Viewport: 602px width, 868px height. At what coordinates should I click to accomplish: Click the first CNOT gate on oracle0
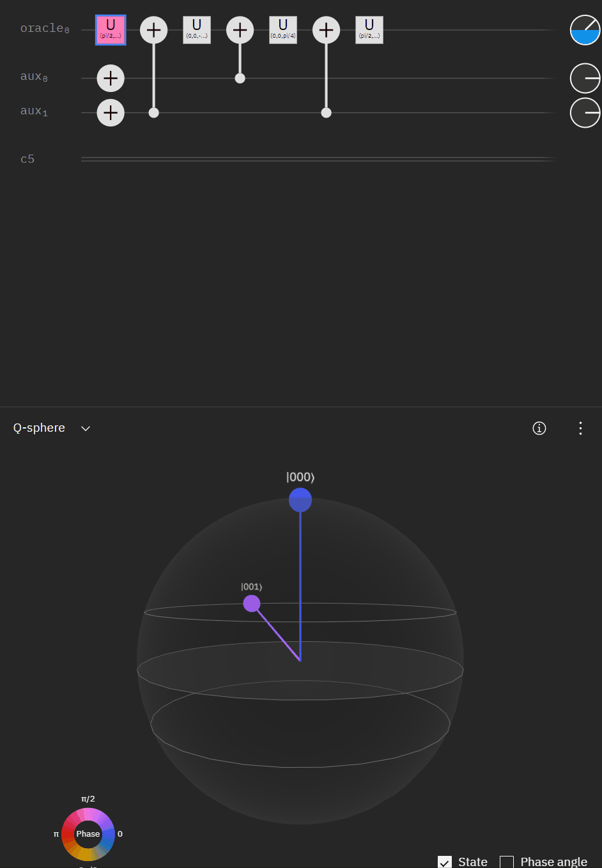pos(153,30)
